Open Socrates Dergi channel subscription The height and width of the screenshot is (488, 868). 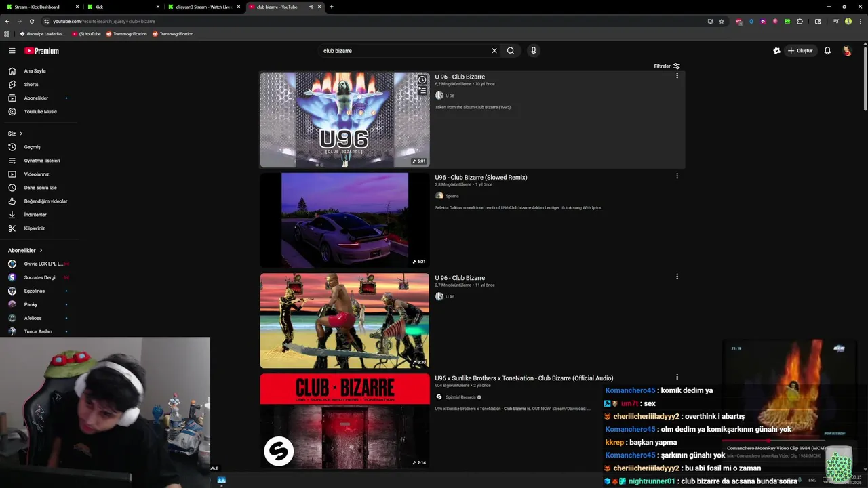tap(38, 277)
